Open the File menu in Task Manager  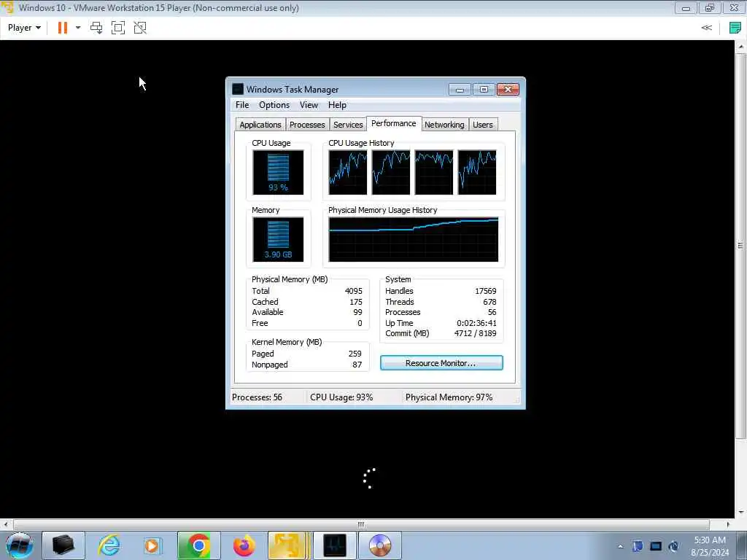pyautogui.click(x=242, y=105)
